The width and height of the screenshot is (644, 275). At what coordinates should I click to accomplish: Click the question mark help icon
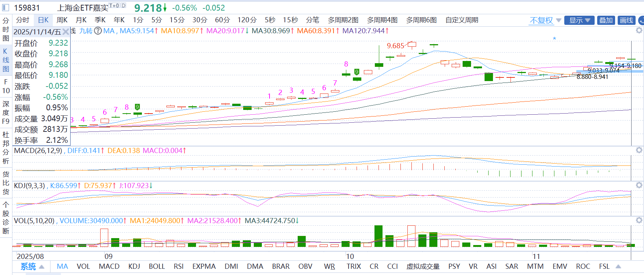click(98, 31)
